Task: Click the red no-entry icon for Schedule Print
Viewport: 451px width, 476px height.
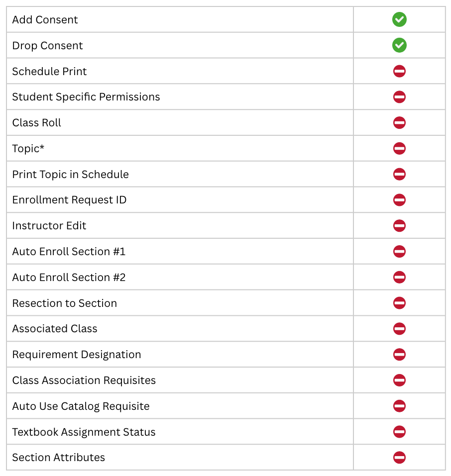Action: (399, 71)
